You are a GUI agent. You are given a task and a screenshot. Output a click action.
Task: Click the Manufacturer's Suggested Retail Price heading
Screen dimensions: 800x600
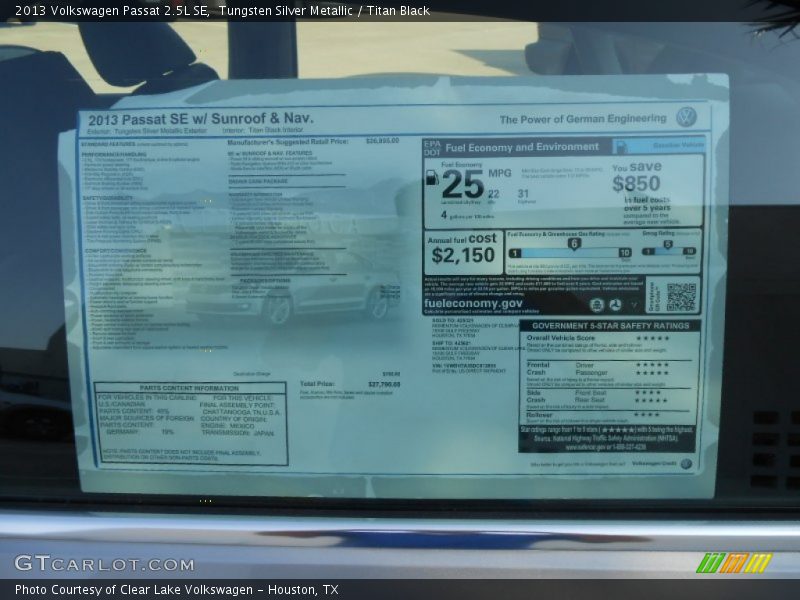tap(287, 142)
